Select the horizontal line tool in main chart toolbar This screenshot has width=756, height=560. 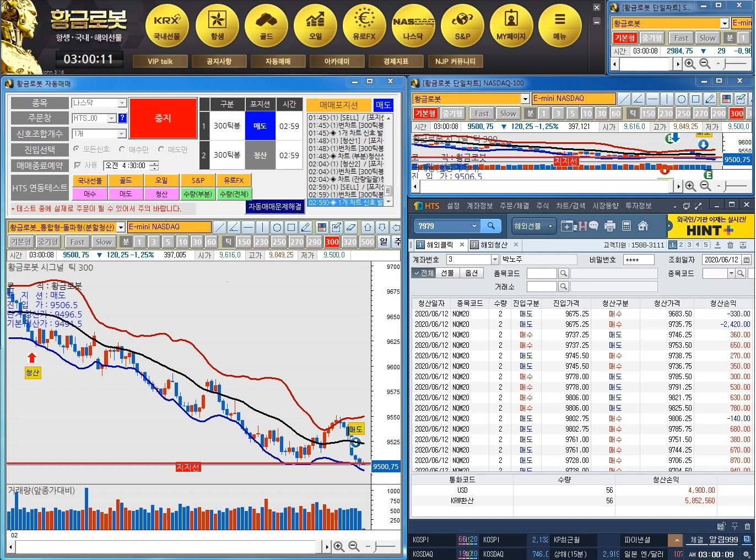[248, 227]
